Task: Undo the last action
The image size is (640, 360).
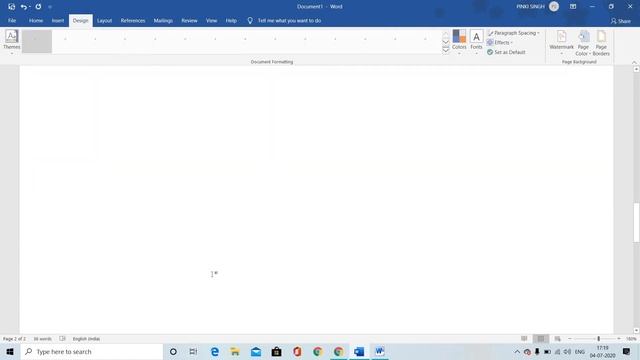Action: [x=24, y=7]
